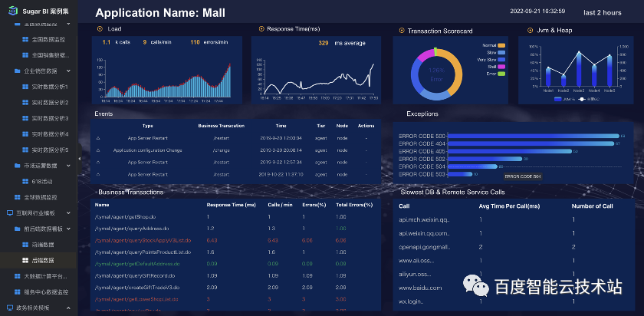Collapse the 市场运营数据 folder chevron
644x316 pixels.
(68, 166)
